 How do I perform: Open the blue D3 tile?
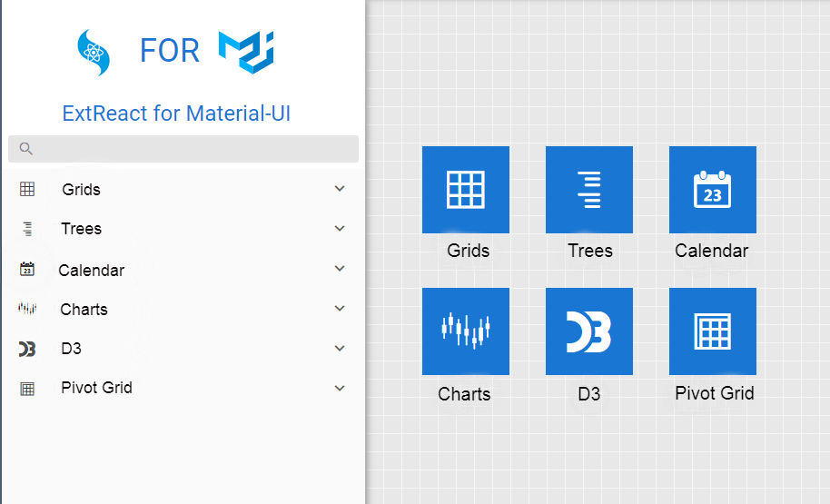click(x=589, y=331)
